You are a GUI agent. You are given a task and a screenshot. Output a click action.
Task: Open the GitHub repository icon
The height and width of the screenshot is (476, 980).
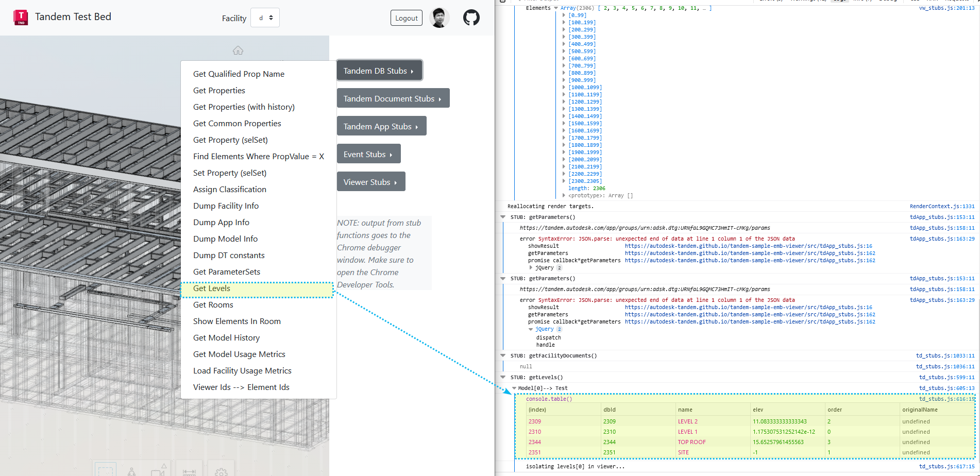(471, 18)
